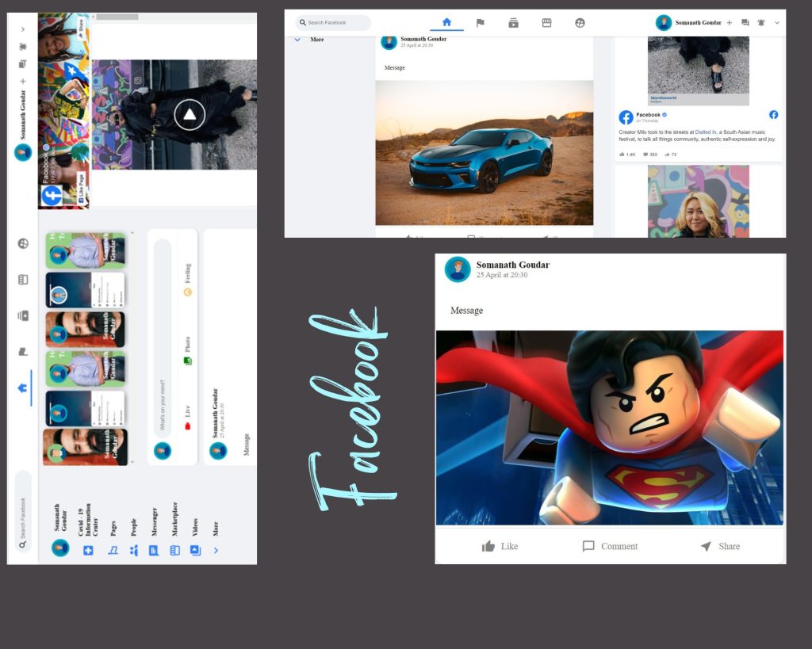Click 25 April at 20:30 timestamp on Superman post
Image resolution: width=812 pixels, height=649 pixels.
click(502, 275)
